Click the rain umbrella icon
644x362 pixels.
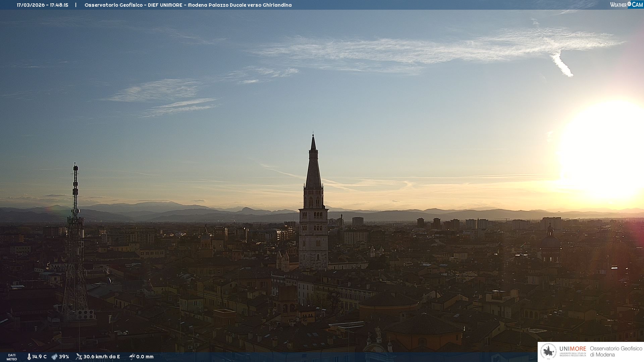point(132,357)
